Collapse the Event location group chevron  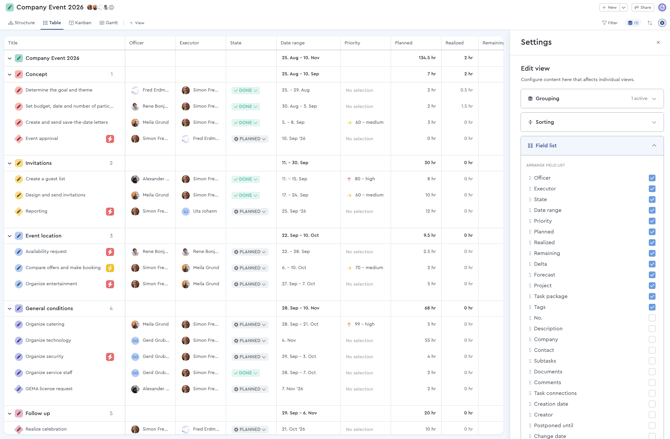[x=9, y=236]
